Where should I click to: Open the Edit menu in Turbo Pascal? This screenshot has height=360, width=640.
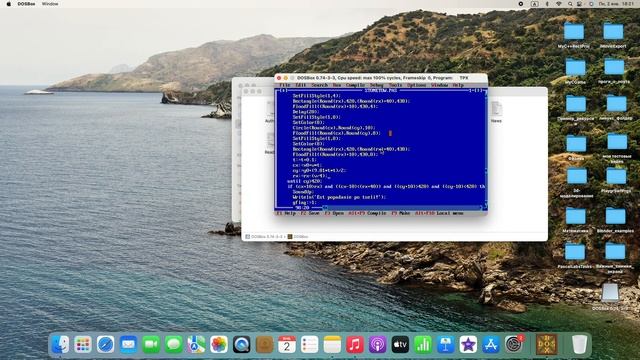coord(300,85)
